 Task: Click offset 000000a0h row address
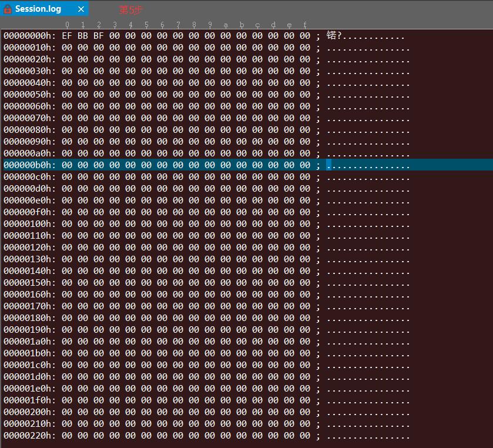(x=29, y=153)
